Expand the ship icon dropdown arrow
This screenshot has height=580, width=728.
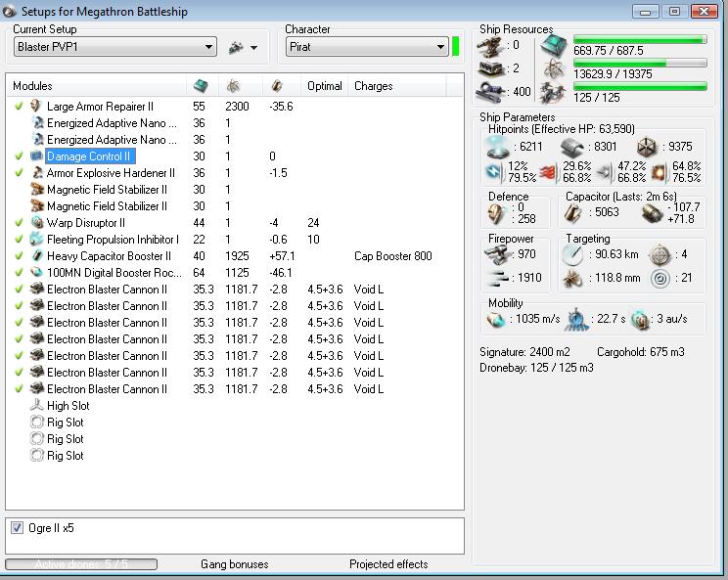(x=254, y=47)
